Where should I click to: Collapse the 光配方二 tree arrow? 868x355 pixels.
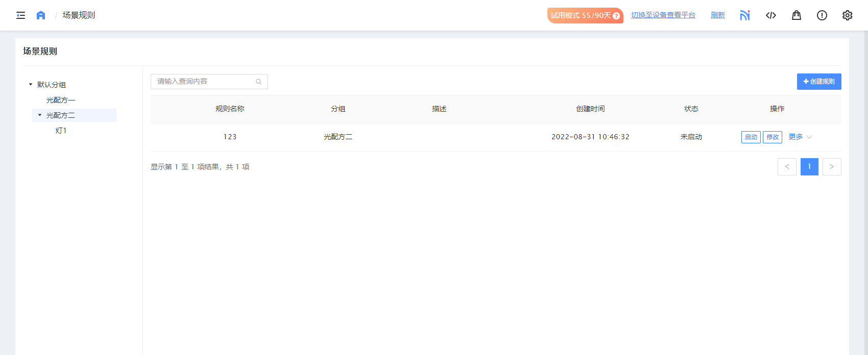pos(40,115)
